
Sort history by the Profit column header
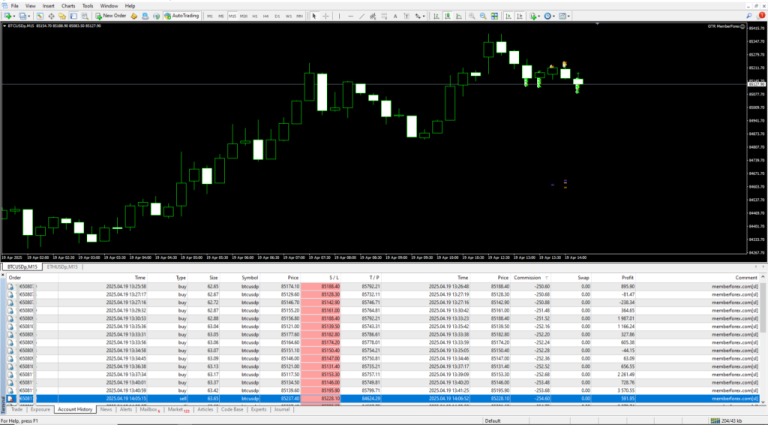tap(627, 277)
